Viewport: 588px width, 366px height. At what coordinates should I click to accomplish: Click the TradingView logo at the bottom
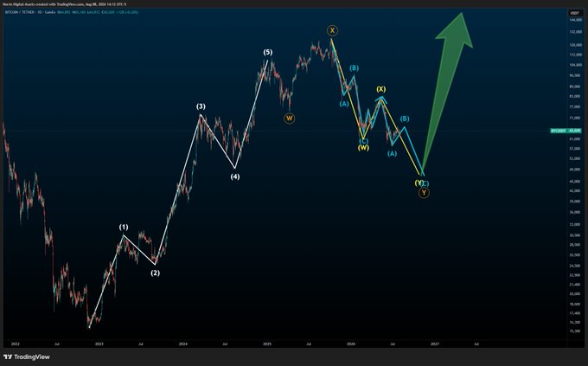(x=27, y=357)
